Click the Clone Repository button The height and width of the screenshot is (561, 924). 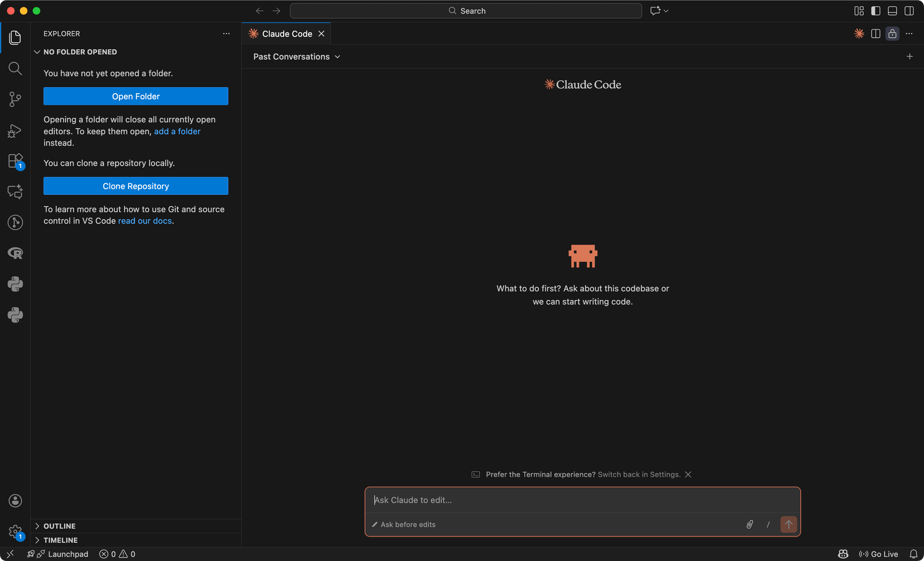tap(136, 186)
